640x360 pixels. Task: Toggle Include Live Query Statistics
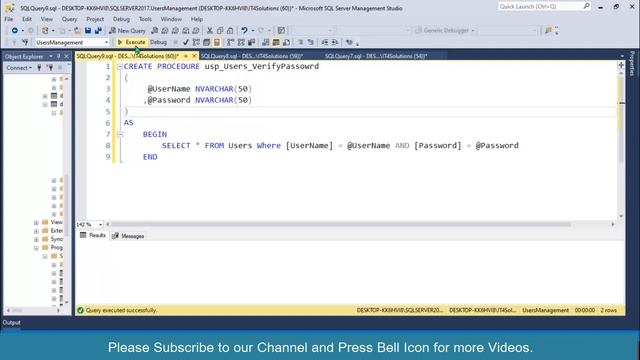click(241, 42)
